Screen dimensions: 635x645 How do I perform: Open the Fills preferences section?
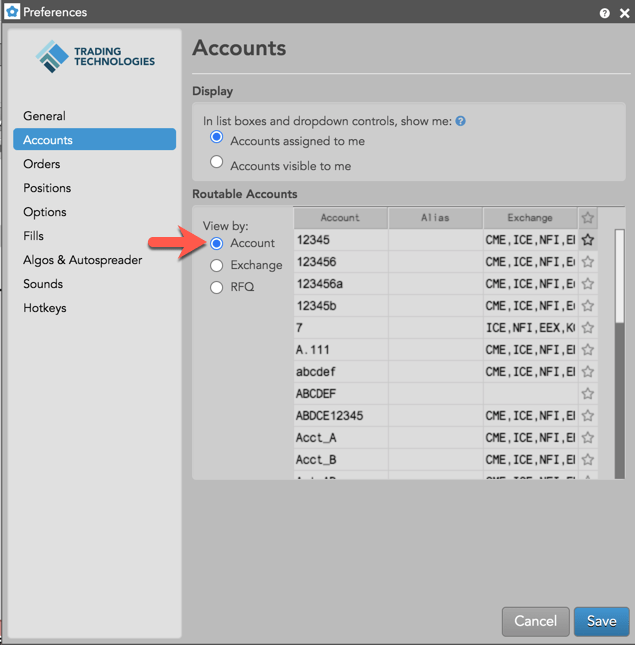pyautogui.click(x=95, y=236)
